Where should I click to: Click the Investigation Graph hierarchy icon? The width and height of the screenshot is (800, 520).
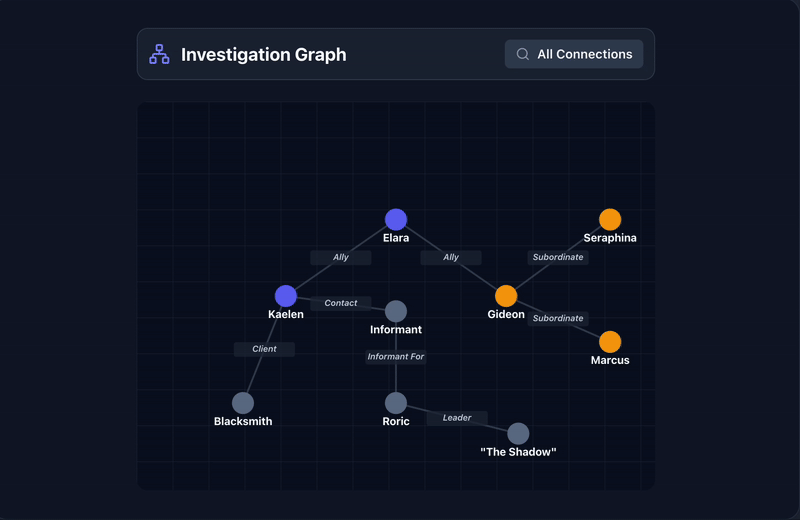(x=159, y=54)
